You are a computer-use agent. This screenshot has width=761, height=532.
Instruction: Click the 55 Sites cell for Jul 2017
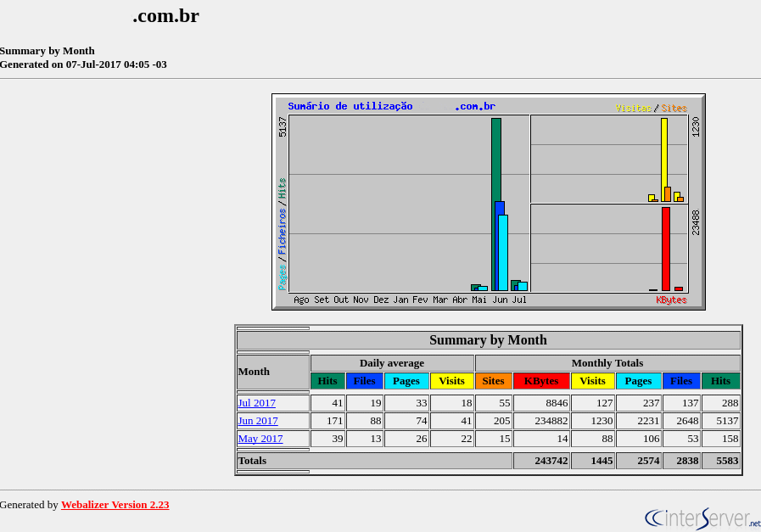click(494, 403)
